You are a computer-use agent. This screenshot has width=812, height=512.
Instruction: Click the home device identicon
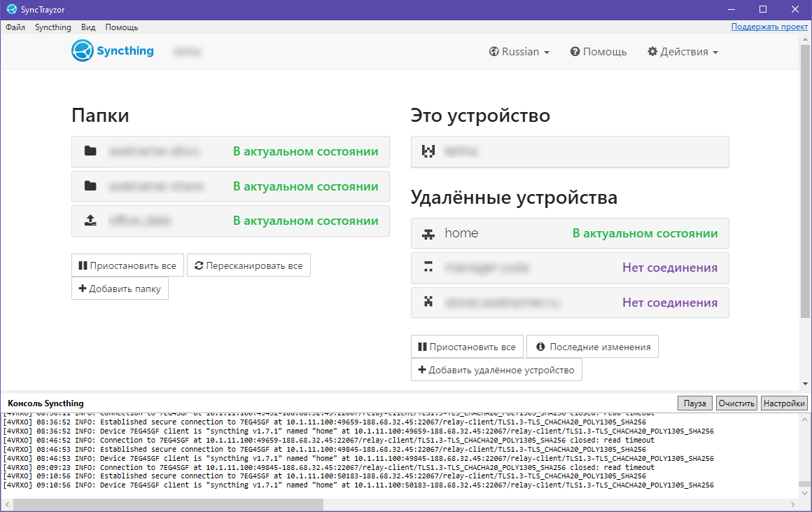click(x=428, y=234)
